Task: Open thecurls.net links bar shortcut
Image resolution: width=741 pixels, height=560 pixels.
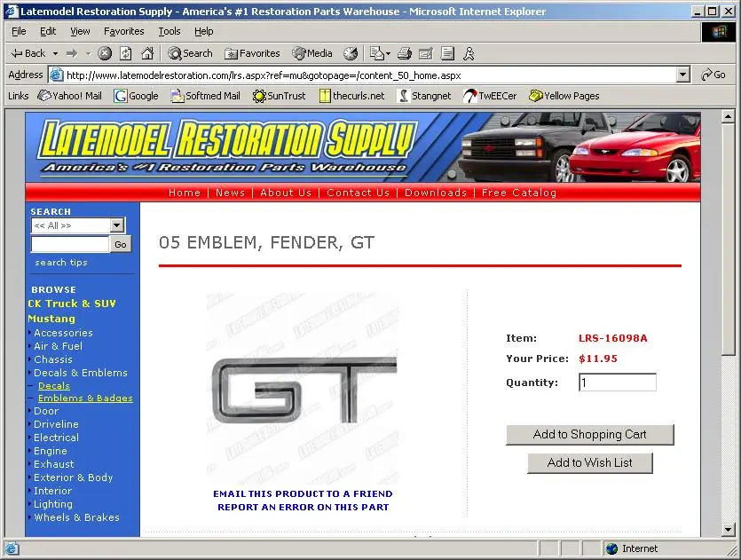Action: [351, 96]
